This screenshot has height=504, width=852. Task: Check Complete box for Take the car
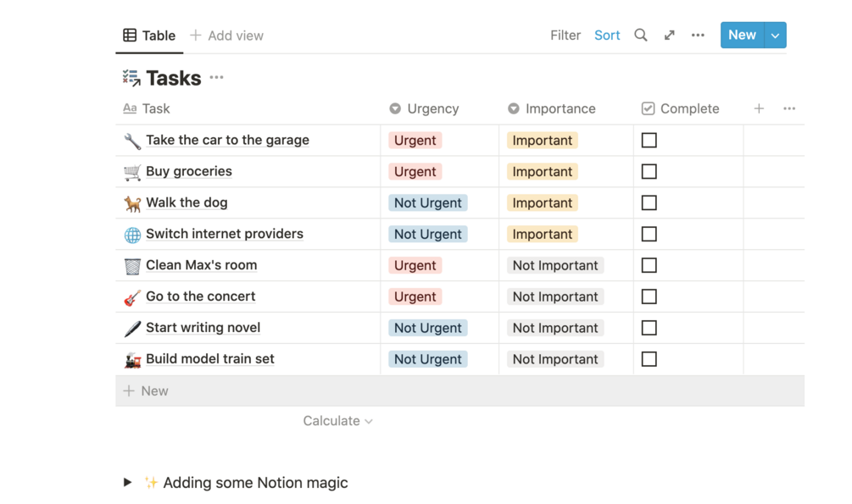[x=649, y=141]
